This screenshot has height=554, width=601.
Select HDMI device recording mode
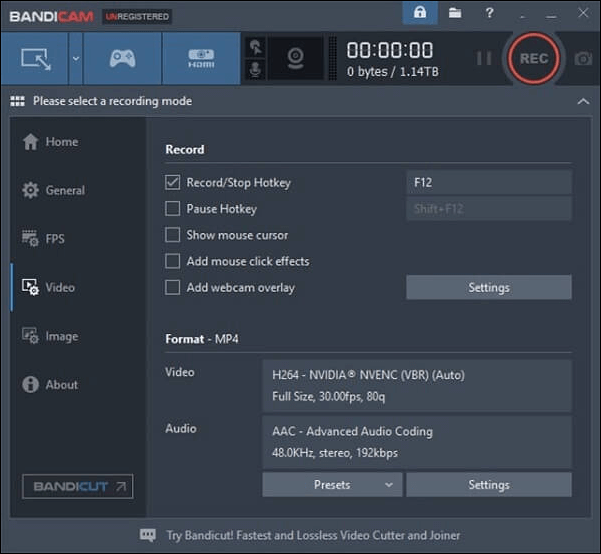pyautogui.click(x=200, y=58)
